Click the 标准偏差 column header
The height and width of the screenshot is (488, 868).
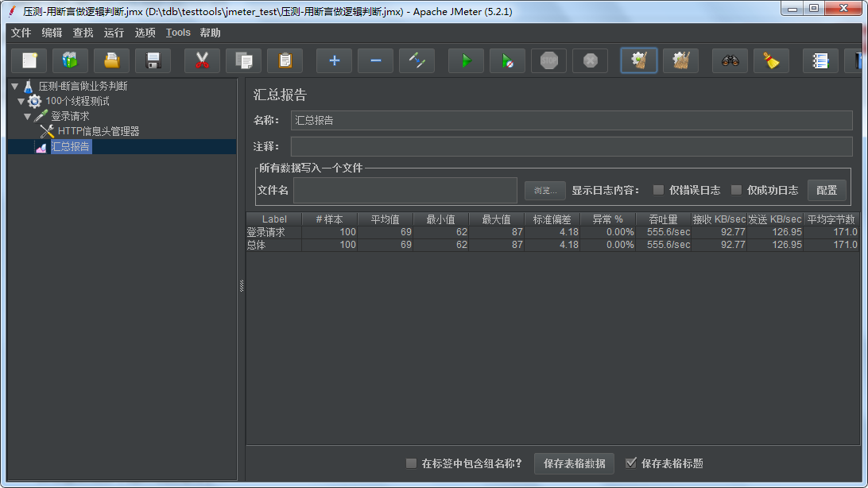pos(552,219)
